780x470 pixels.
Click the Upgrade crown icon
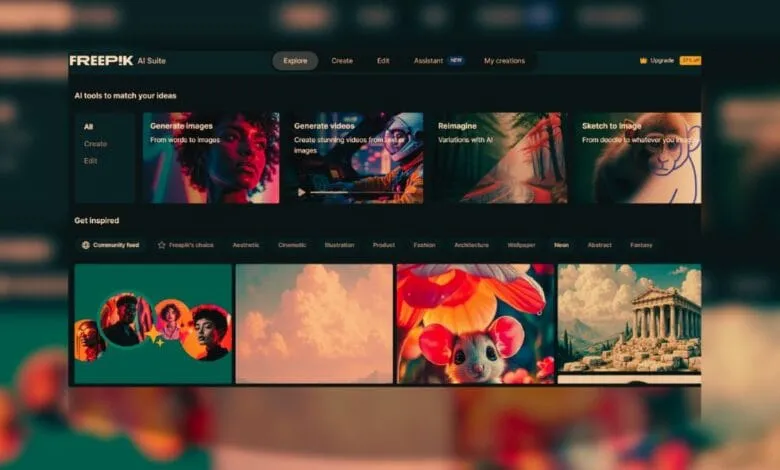643,61
